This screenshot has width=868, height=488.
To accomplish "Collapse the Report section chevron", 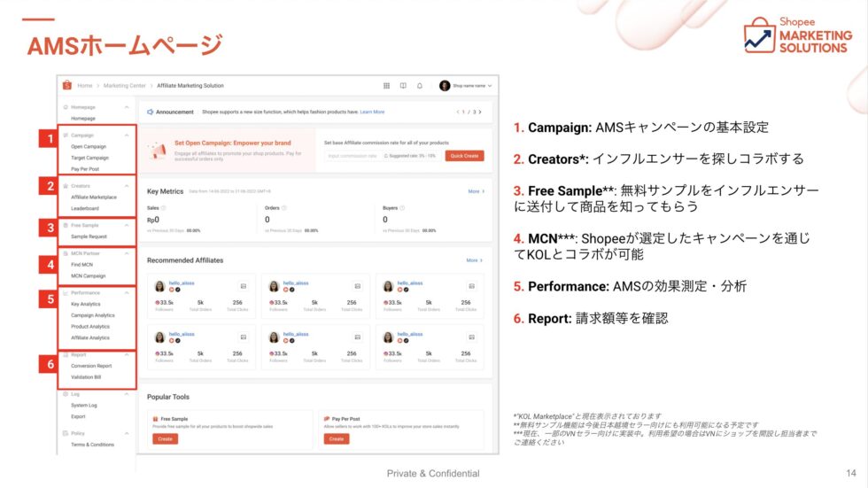I will point(127,354).
